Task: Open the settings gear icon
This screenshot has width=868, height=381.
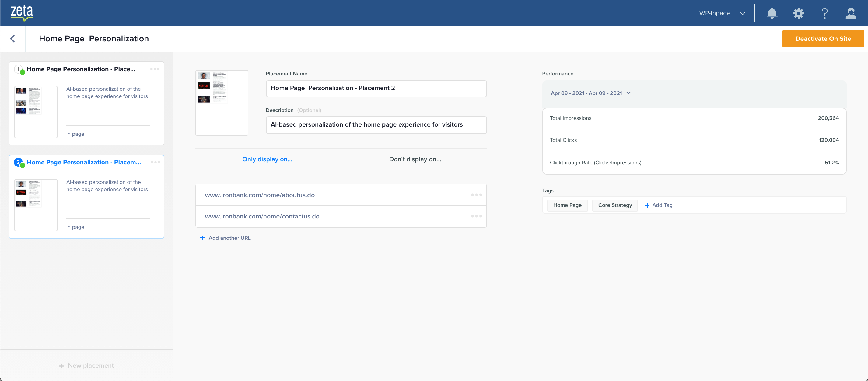Action: pyautogui.click(x=798, y=13)
